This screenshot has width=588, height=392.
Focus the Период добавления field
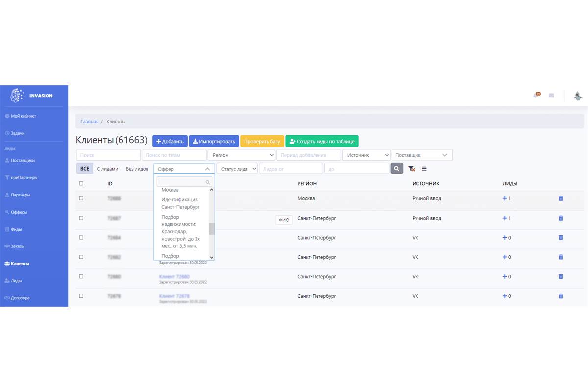[309, 155]
